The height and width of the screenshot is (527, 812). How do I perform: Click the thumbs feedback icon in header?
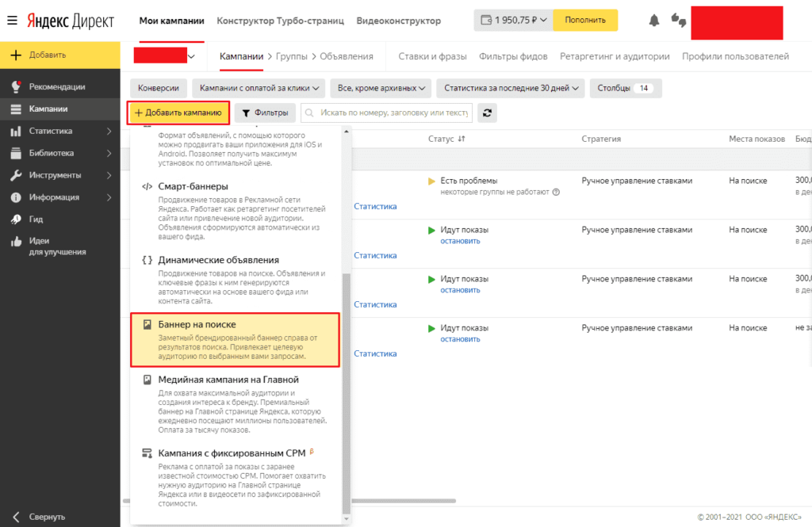click(679, 20)
